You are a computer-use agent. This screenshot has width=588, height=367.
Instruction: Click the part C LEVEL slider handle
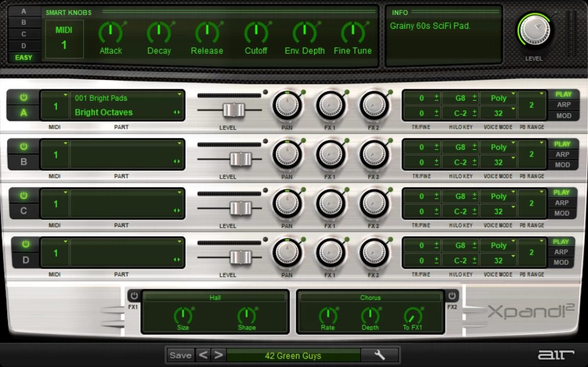pyautogui.click(x=241, y=208)
